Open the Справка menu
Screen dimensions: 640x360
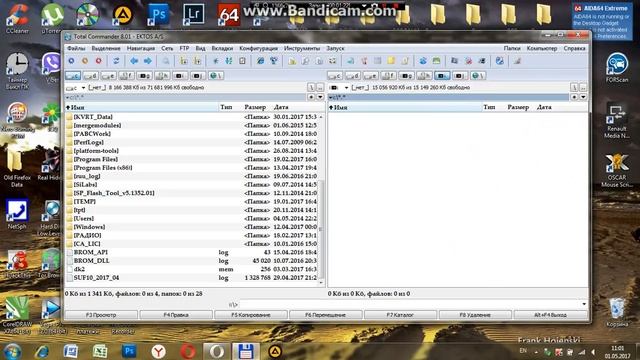pyautogui.click(x=574, y=48)
